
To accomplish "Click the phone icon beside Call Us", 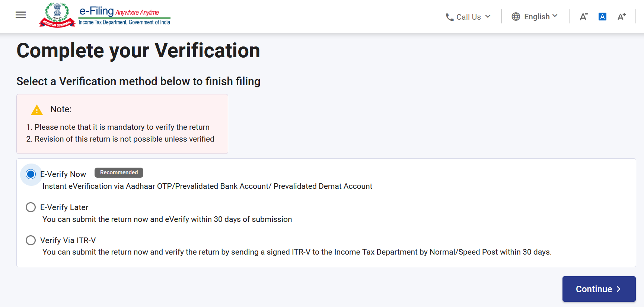I will [450, 17].
